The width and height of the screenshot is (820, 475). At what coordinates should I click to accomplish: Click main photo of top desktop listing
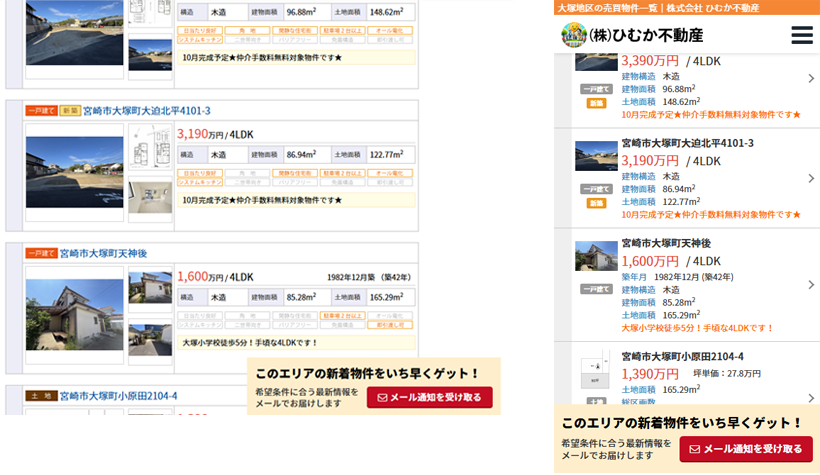click(75, 32)
